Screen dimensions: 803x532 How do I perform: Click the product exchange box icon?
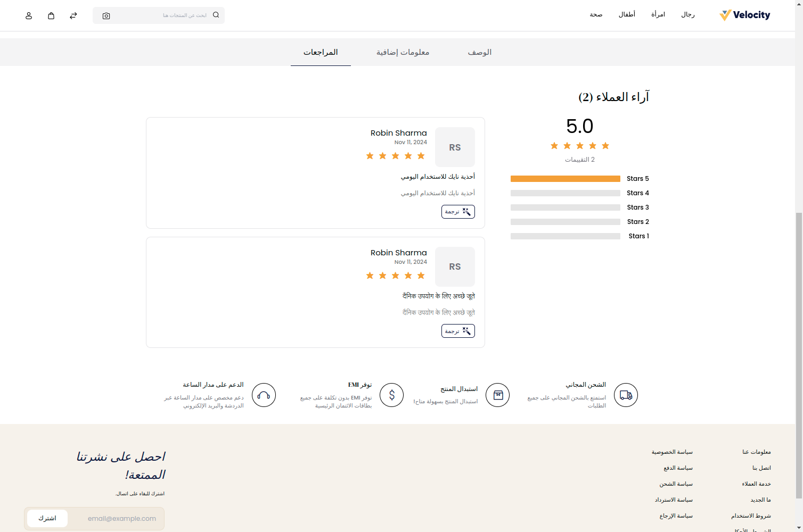(498, 395)
